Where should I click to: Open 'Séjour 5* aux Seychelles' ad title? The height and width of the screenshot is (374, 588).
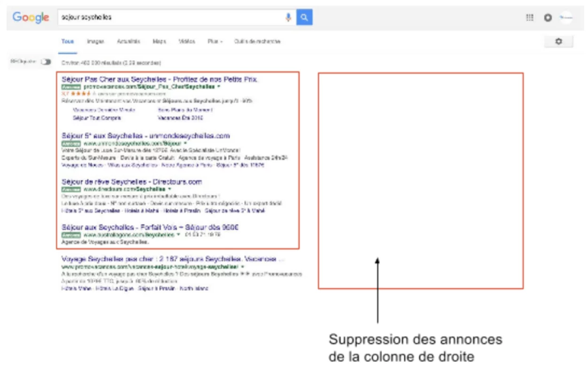click(146, 136)
